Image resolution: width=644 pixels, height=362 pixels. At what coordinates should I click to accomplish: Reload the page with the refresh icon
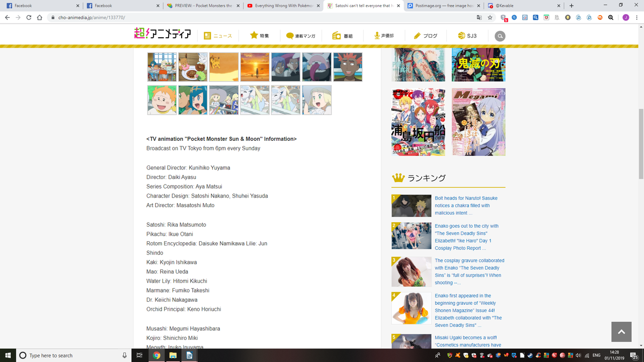(29, 17)
